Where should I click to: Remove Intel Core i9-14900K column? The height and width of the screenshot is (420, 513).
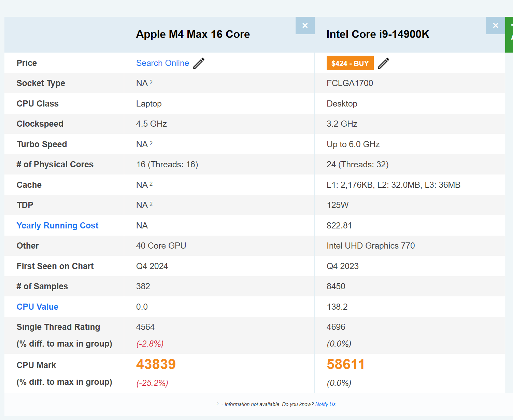(495, 26)
